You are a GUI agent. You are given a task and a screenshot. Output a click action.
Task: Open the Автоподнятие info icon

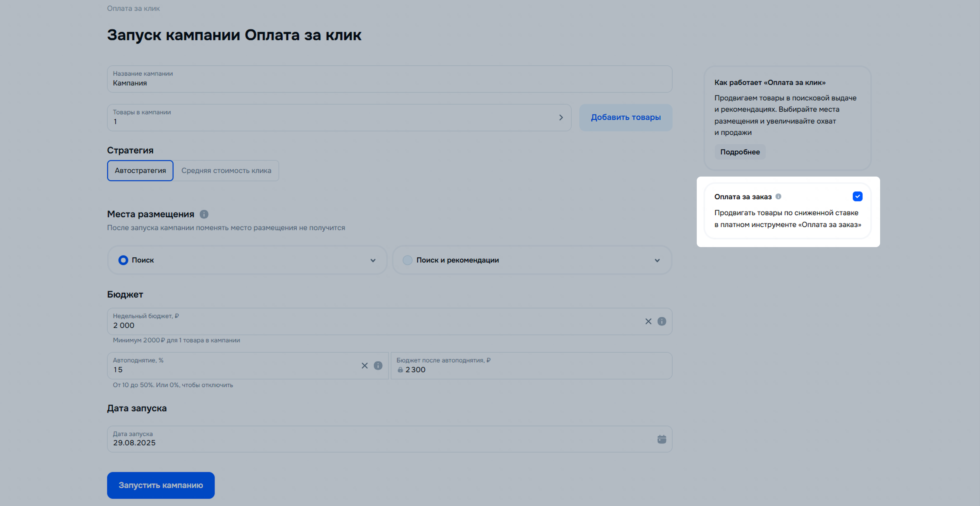[378, 365]
